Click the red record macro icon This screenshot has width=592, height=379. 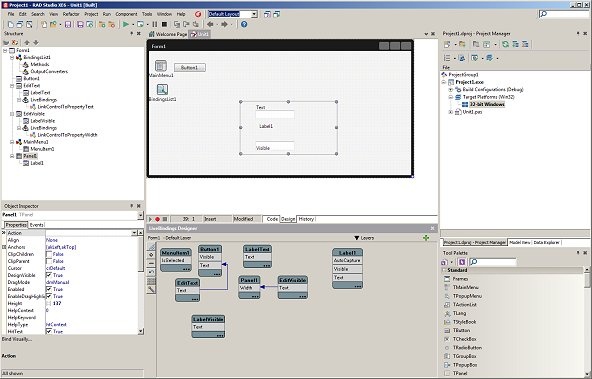[157, 219]
